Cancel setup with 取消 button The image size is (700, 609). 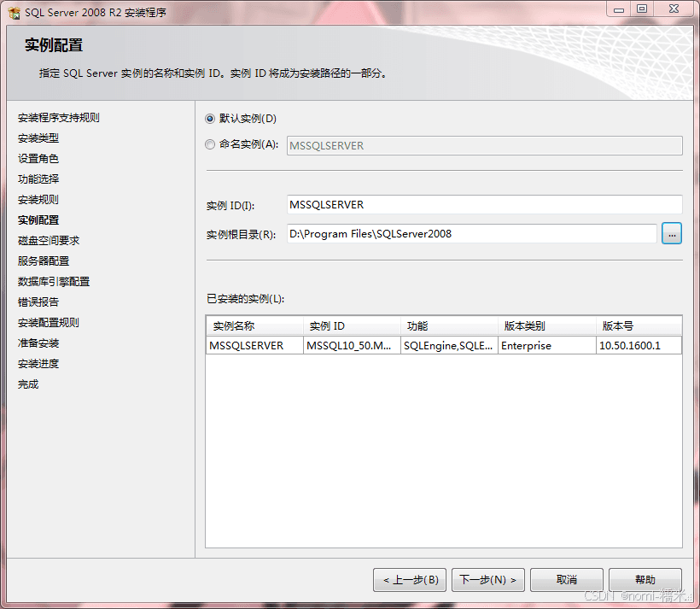pyautogui.click(x=567, y=580)
